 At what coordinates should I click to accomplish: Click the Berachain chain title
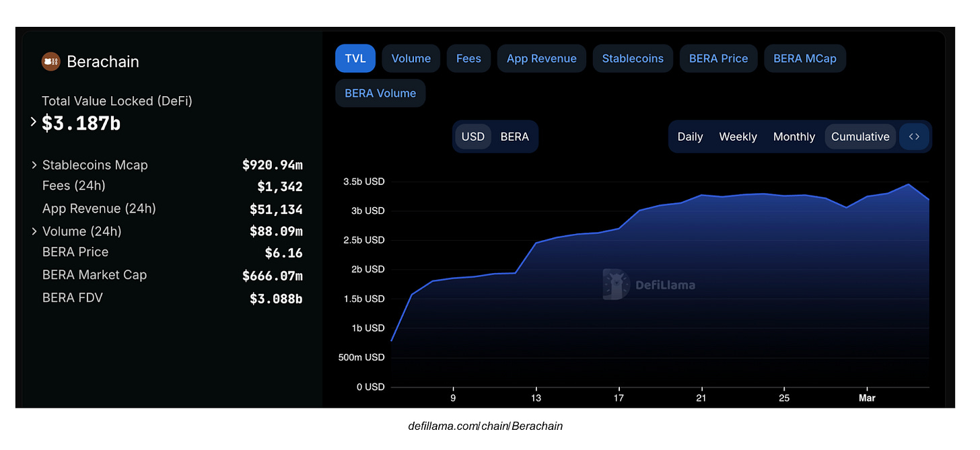pyautogui.click(x=103, y=62)
